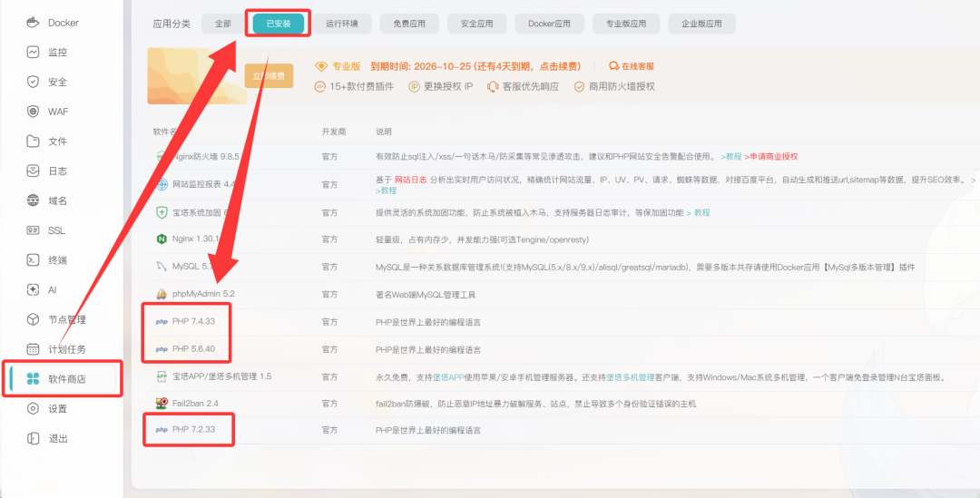Select the 软件商店 four-dot icon
This screenshot has width=980, height=498.
coord(34,378)
